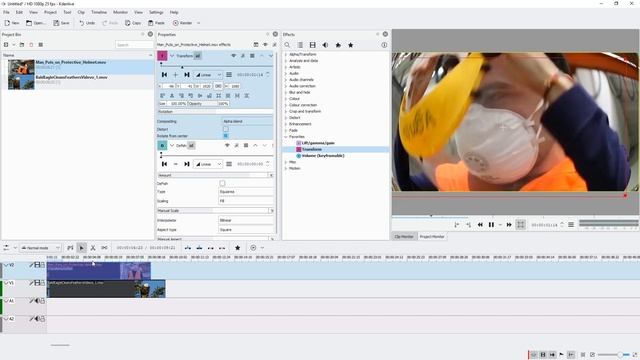Open Defish keyframe Linear interpolation dropdown

coord(207,164)
